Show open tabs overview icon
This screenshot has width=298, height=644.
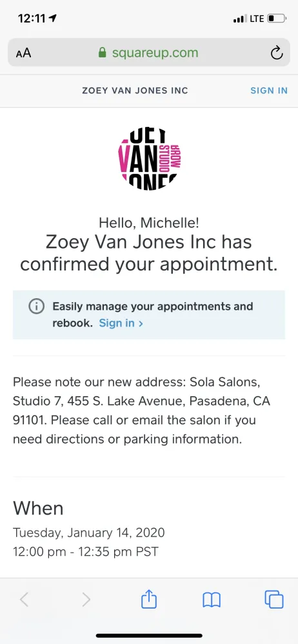click(x=273, y=599)
